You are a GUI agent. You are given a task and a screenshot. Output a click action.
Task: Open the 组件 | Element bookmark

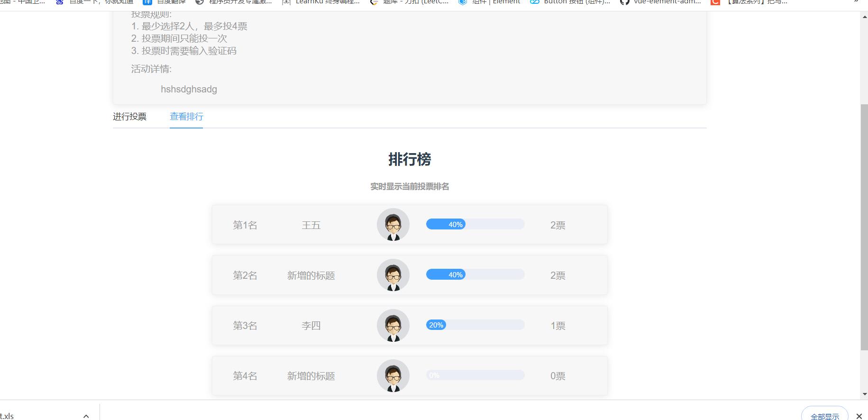[489, 1]
